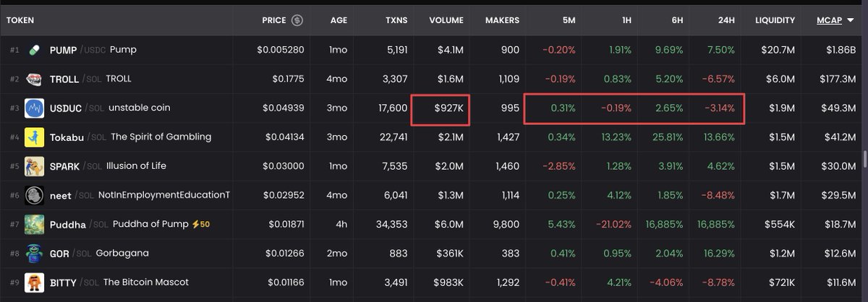This screenshot has height=302, width=868.
Task: Click the Puddha token avatar
Action: (34, 224)
